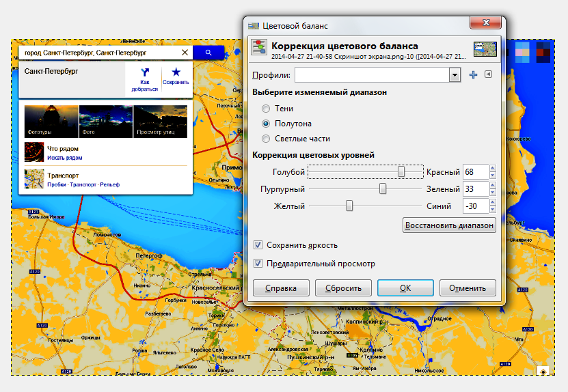Click the Отменить button

click(x=468, y=288)
